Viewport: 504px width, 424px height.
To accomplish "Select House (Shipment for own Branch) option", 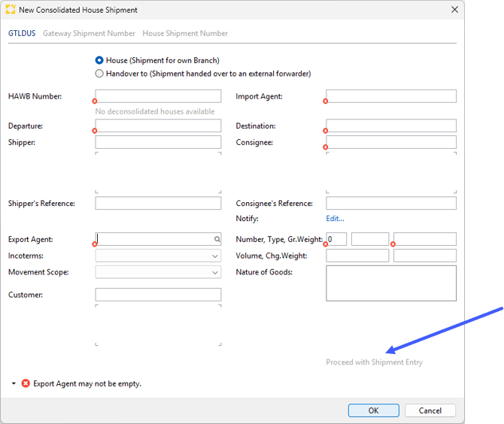I will pyautogui.click(x=157, y=60).
